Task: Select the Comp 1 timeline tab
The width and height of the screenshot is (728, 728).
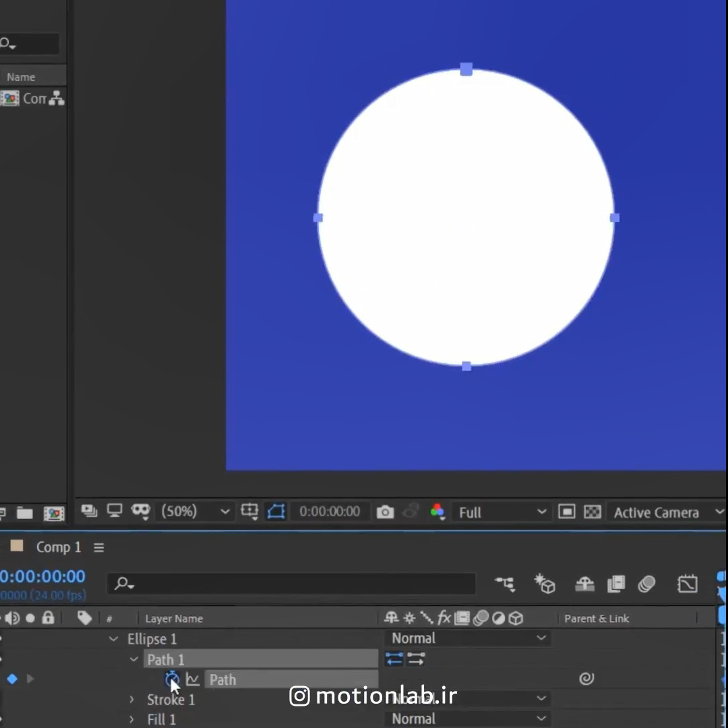Action: [x=58, y=547]
